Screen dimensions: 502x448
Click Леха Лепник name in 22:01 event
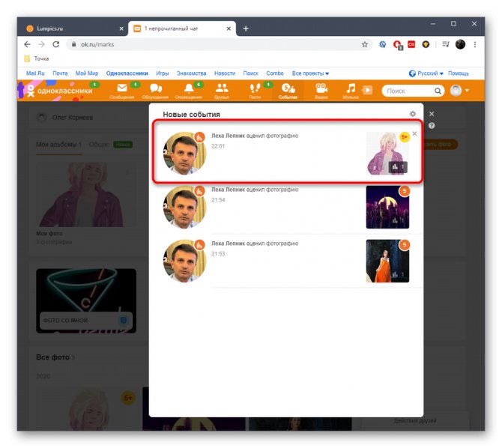tap(228, 136)
